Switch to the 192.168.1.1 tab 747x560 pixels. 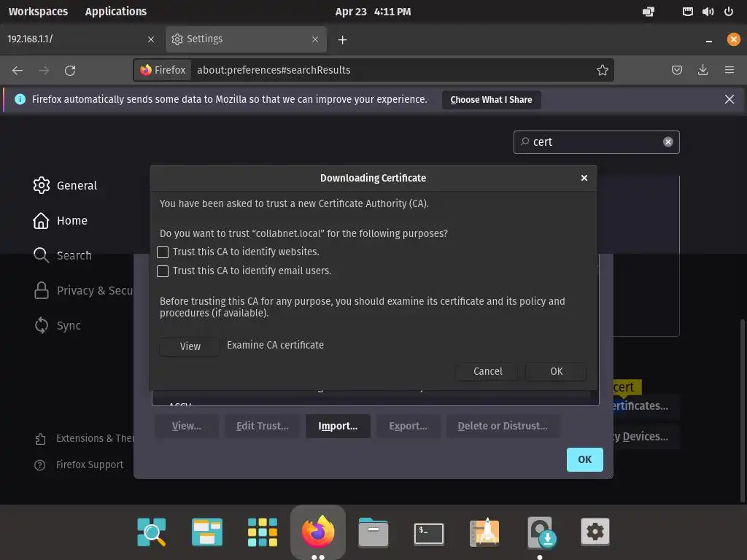[x=71, y=39]
